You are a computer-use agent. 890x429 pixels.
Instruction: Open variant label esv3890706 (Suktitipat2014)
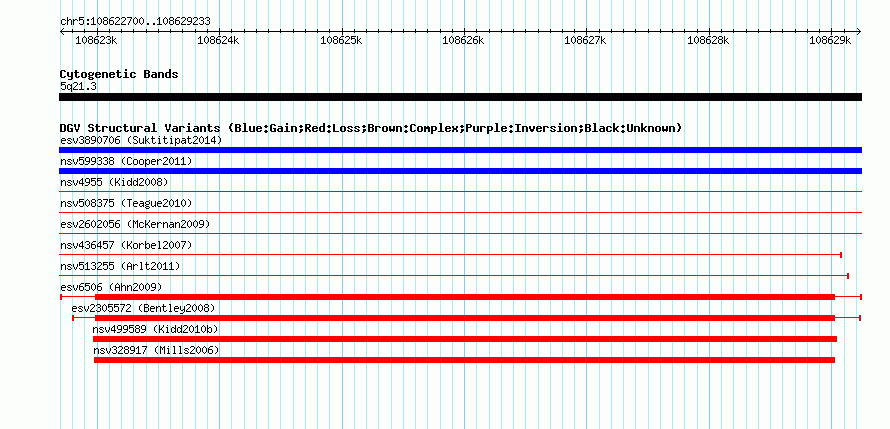(141, 140)
